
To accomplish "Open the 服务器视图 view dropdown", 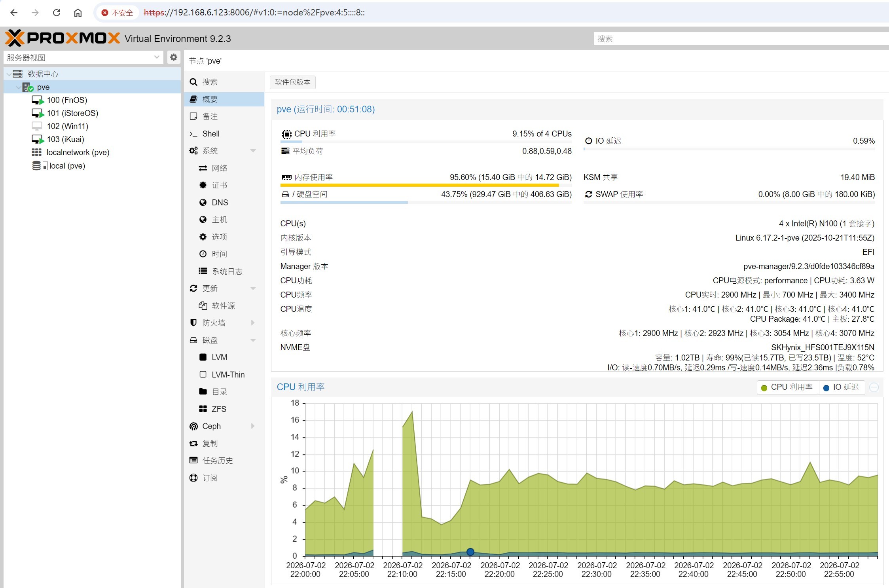I will pyautogui.click(x=83, y=57).
